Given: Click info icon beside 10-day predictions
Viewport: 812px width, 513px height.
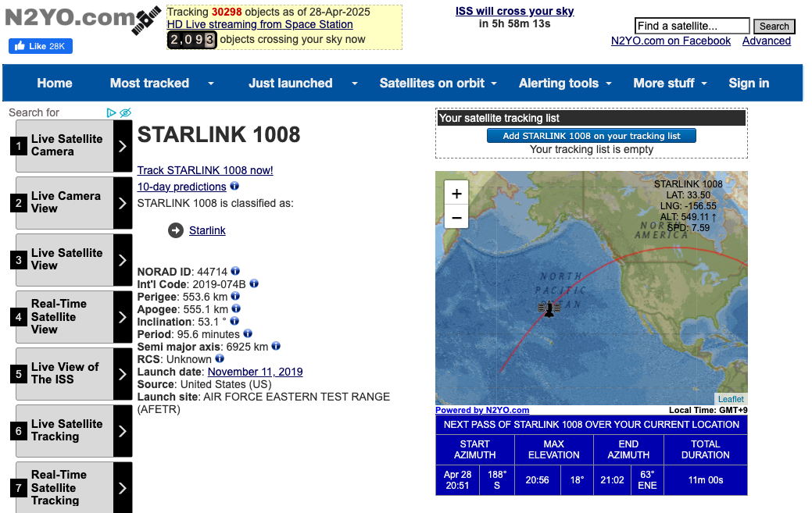Looking at the screenshot, I should point(234,186).
